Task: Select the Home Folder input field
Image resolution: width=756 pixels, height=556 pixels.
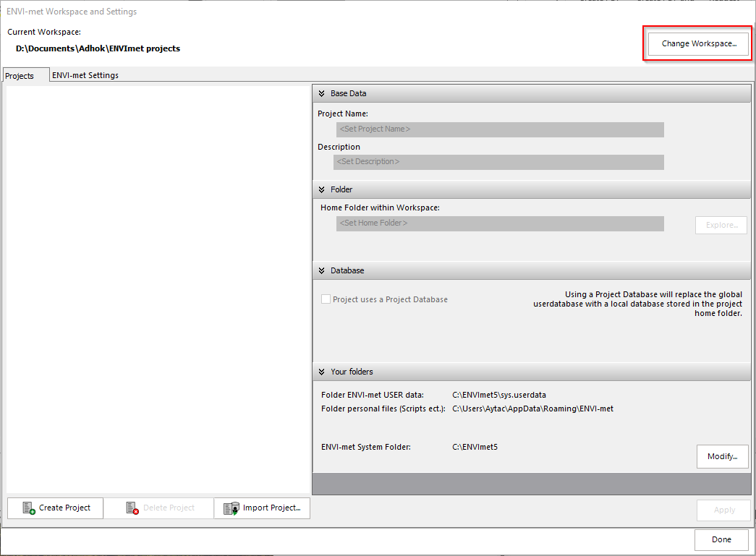Action: click(x=499, y=223)
